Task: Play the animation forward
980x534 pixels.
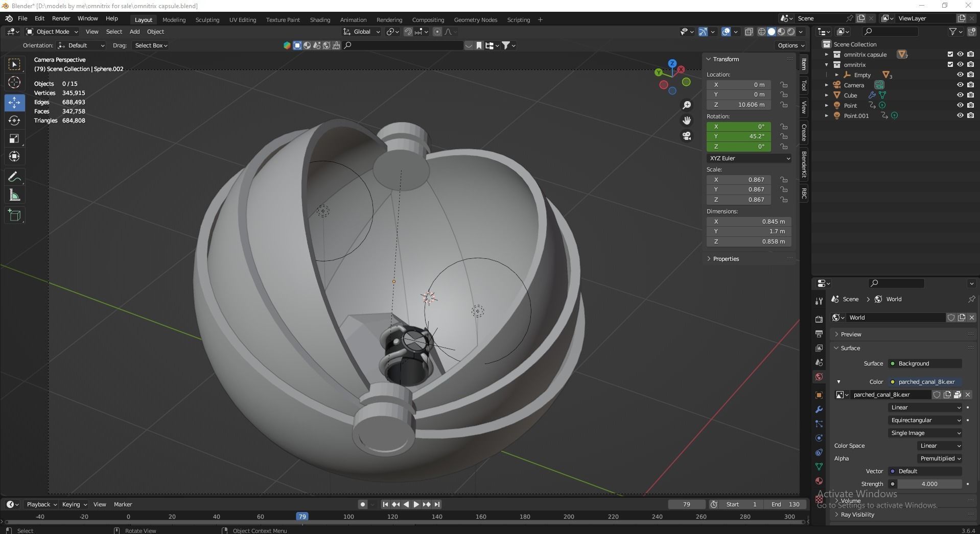Action: 416,504
